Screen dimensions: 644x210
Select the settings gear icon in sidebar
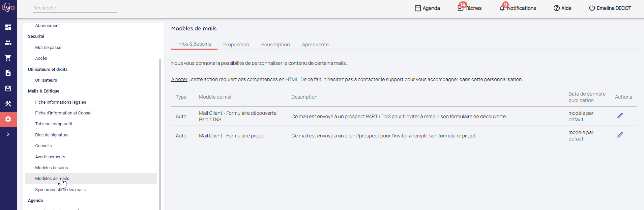8,119
